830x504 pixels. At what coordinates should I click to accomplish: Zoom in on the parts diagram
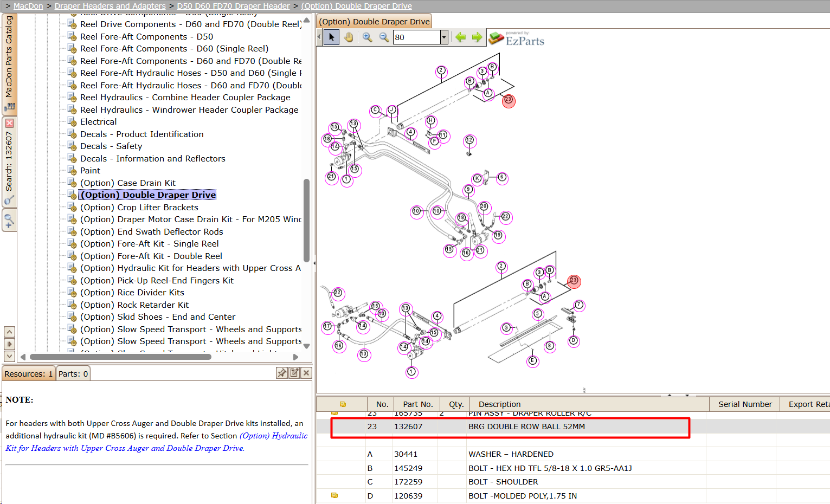[x=368, y=37]
